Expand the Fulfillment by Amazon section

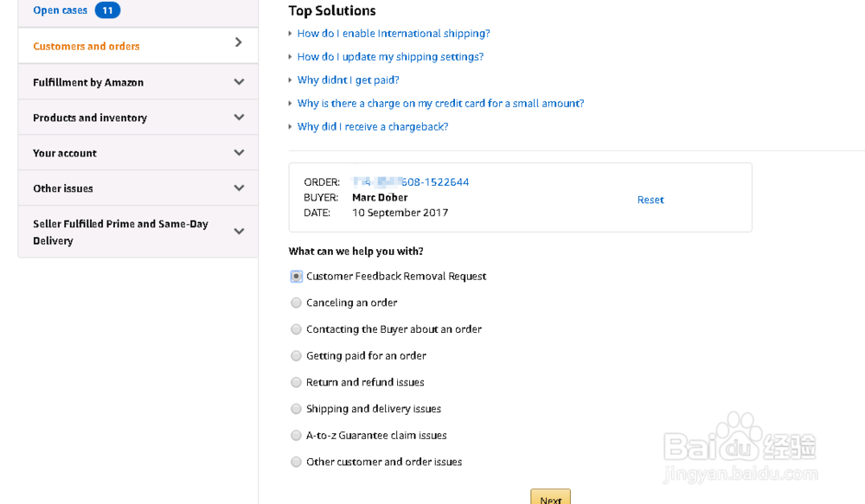coord(138,81)
